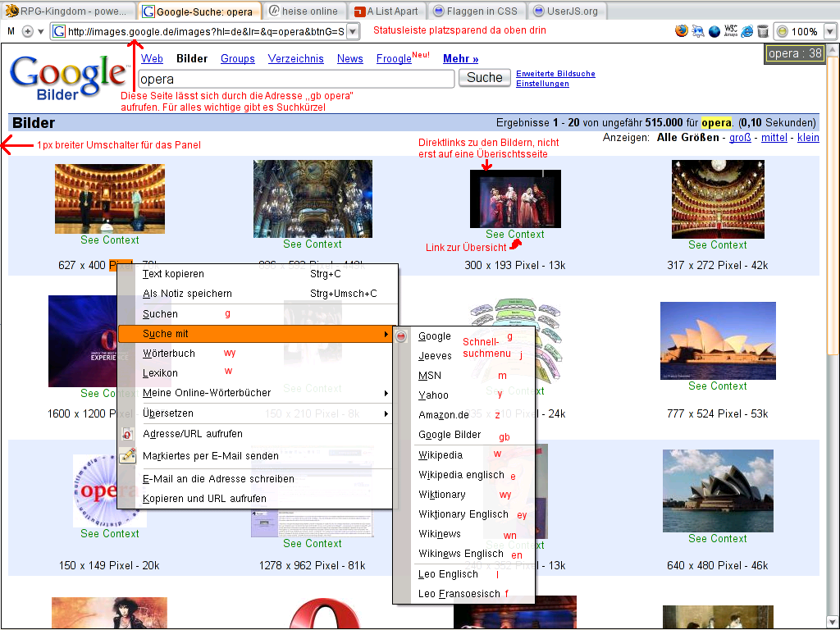Click See Context under 640 x 480 image

(717, 538)
